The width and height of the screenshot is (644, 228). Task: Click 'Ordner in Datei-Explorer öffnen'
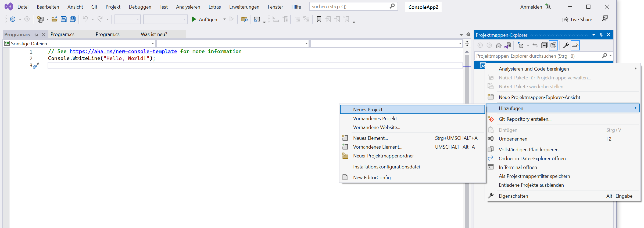[563, 158]
